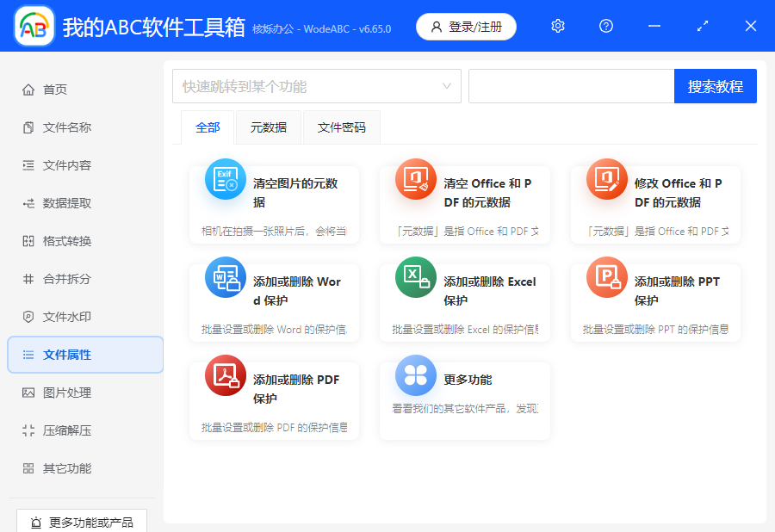This screenshot has height=532, width=775.
Task: Click the 格式转换 sidebar icon
Action: pos(28,241)
